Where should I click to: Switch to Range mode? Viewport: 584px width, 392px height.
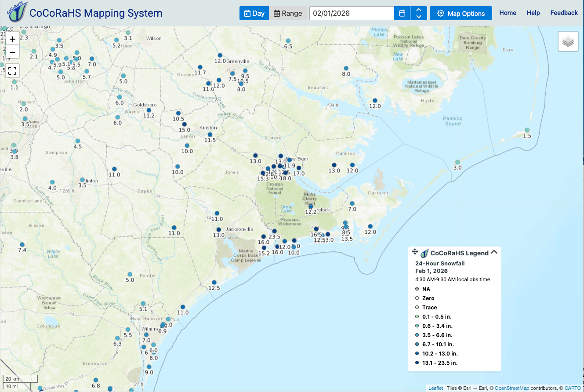point(287,13)
